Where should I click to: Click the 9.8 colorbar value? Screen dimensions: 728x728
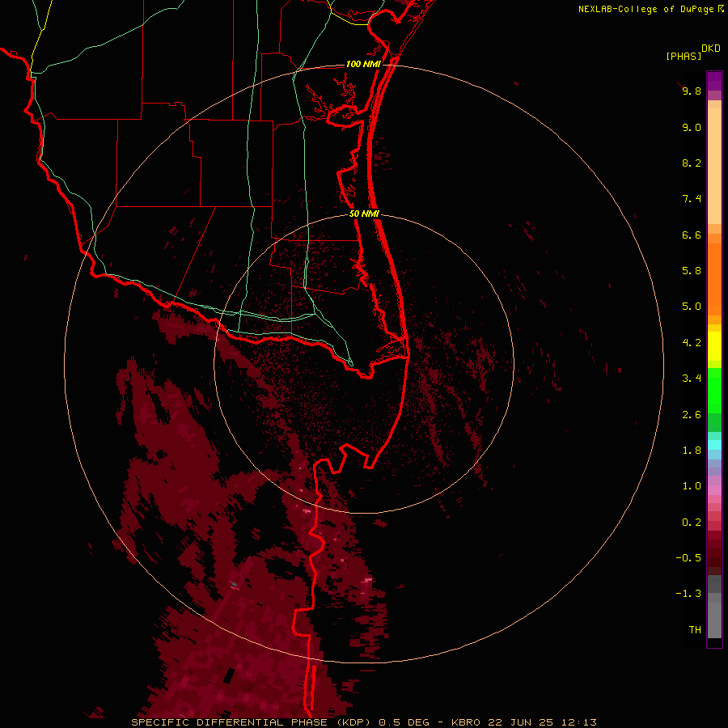692,91
